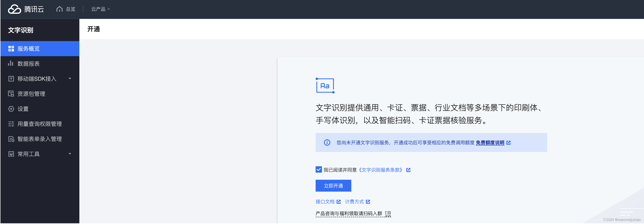This screenshot has width=644, height=224.
Task: Open the 免费额度说明 link
Action: (490, 143)
